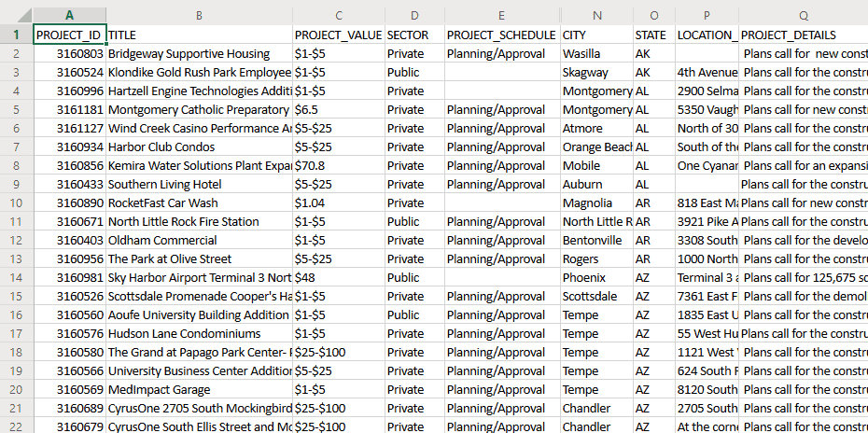Select cell with project ID 3160689
This screenshot has height=433, width=868.
tap(70, 408)
